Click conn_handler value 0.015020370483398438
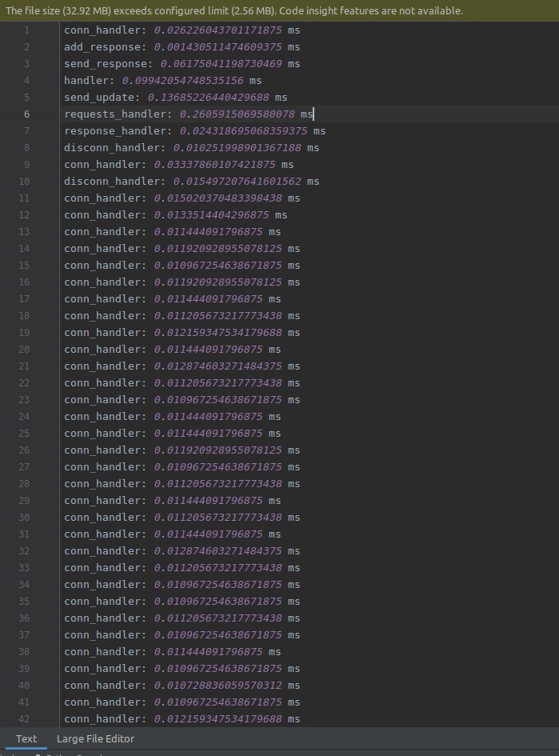The height and width of the screenshot is (756, 559). [x=218, y=198]
